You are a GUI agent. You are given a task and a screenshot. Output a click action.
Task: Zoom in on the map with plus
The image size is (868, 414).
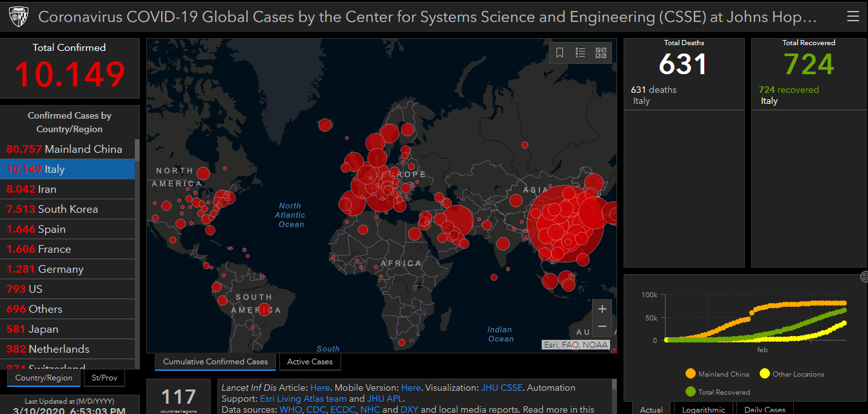(x=602, y=309)
